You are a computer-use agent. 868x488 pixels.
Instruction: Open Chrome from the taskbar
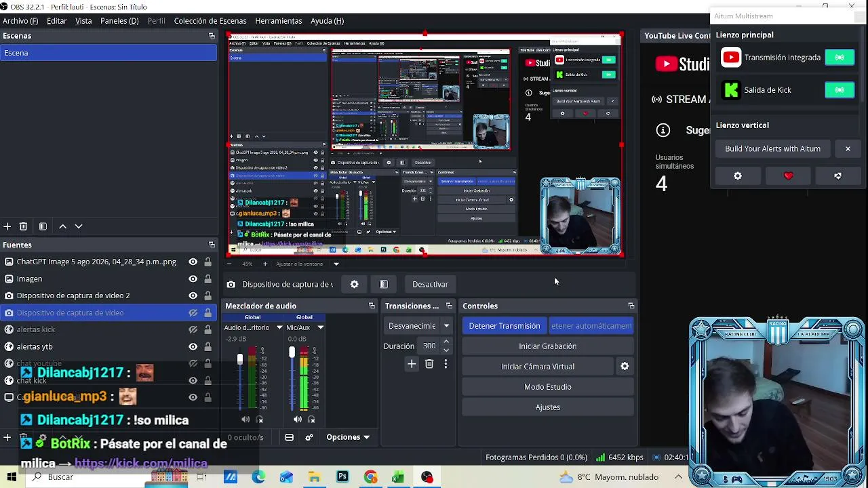[370, 477]
